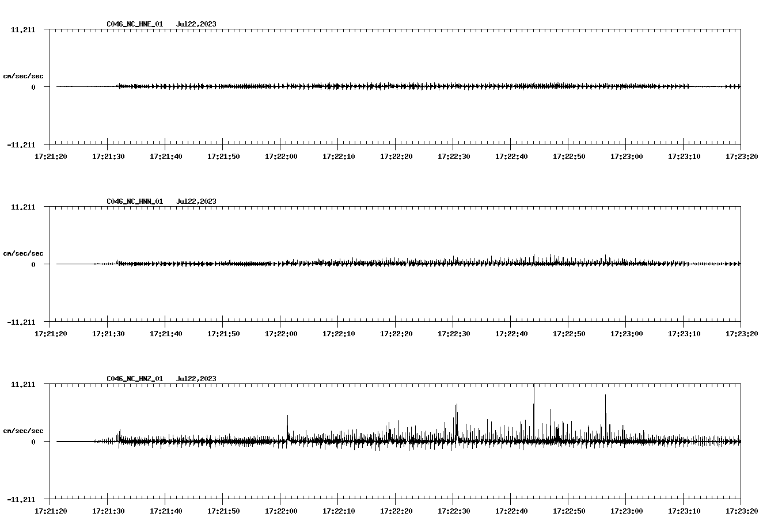The width and height of the screenshot is (782, 532).
Task: Select the C046_NC_HNN_01 channel label
Action: (x=134, y=202)
